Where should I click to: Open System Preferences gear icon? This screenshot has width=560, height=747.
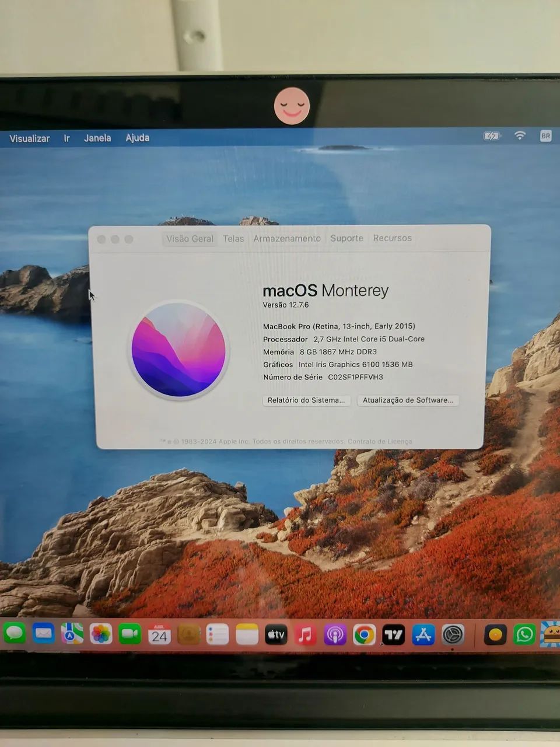(x=453, y=635)
